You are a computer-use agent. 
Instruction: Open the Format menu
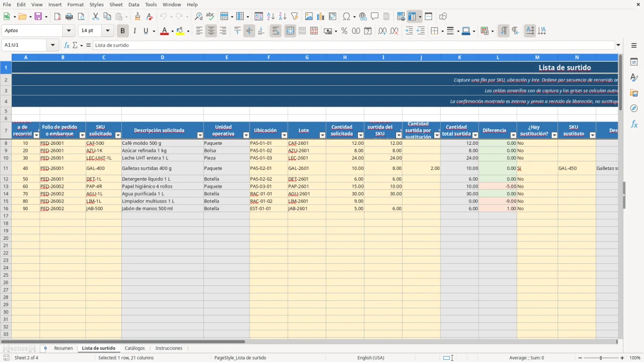tap(75, 4)
